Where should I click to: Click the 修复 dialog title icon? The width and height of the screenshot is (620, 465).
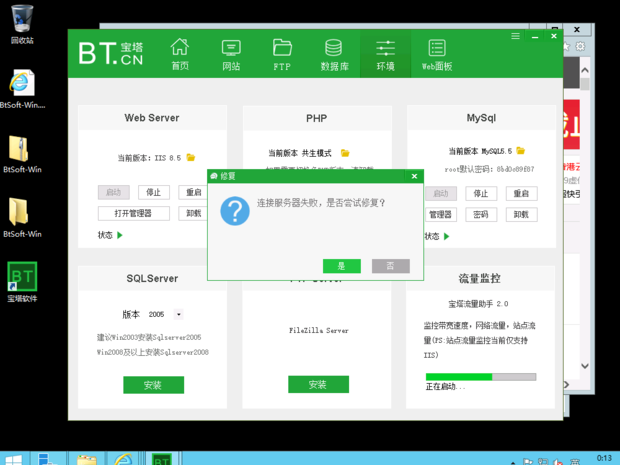(x=214, y=176)
